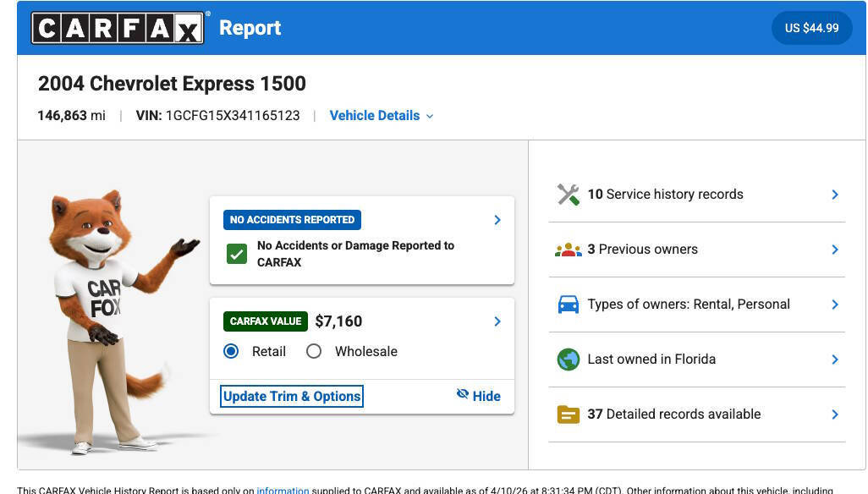
Task: Click the yellow folder icon beside Detailed records
Action: click(568, 414)
